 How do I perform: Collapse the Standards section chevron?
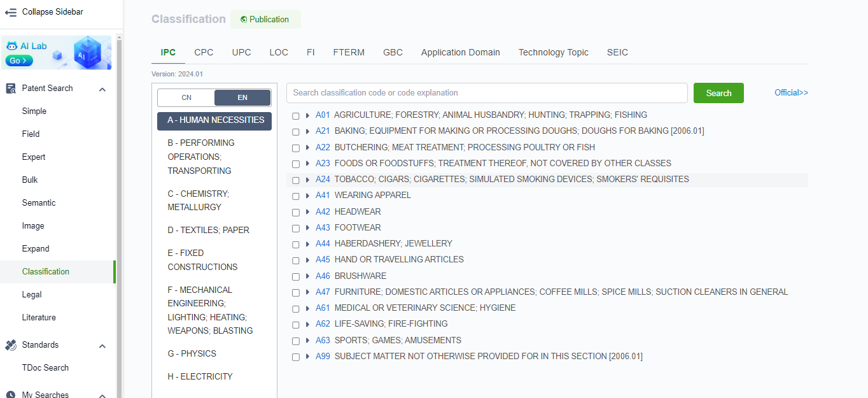(x=102, y=346)
